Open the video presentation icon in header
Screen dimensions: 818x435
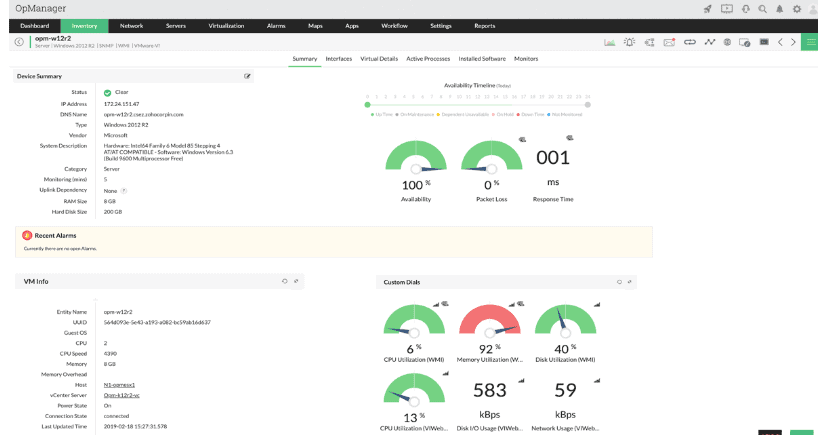click(727, 9)
